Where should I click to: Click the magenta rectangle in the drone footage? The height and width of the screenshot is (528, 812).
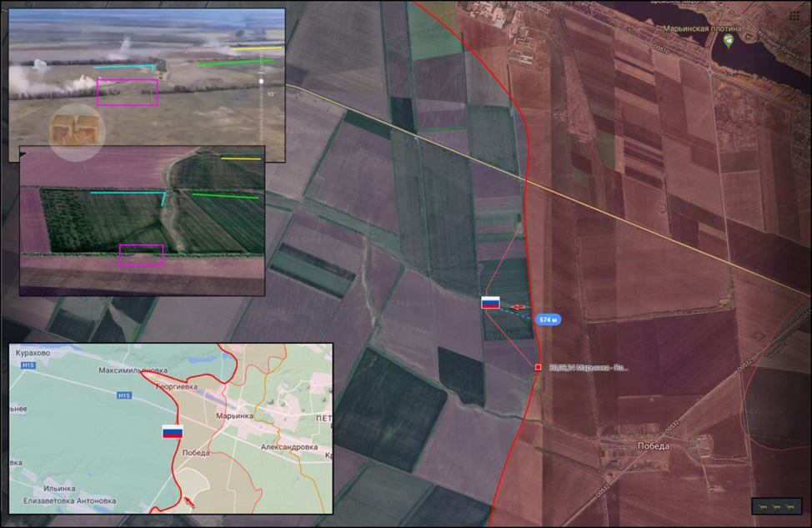128,93
